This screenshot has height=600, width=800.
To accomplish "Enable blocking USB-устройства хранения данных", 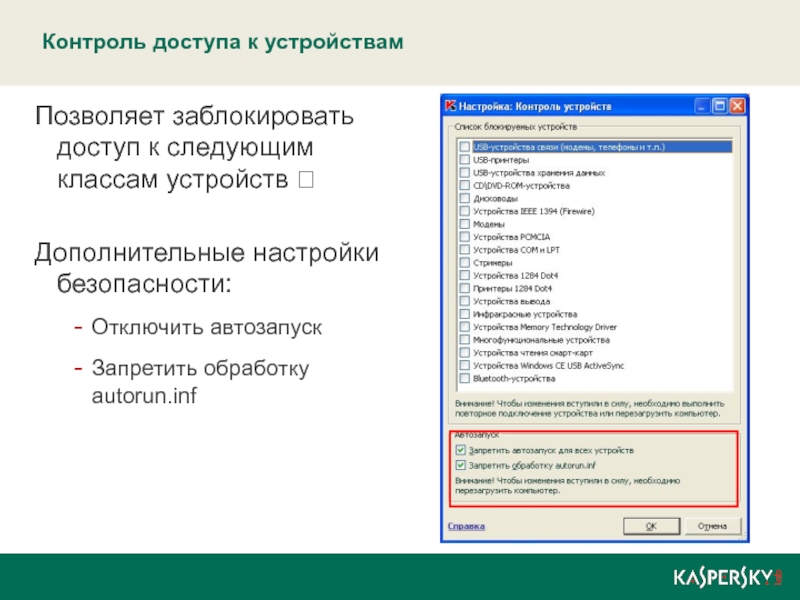I will point(464,172).
